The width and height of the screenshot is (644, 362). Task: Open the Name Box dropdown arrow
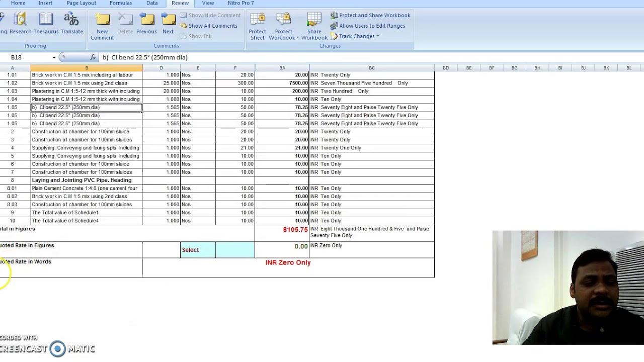(x=54, y=57)
